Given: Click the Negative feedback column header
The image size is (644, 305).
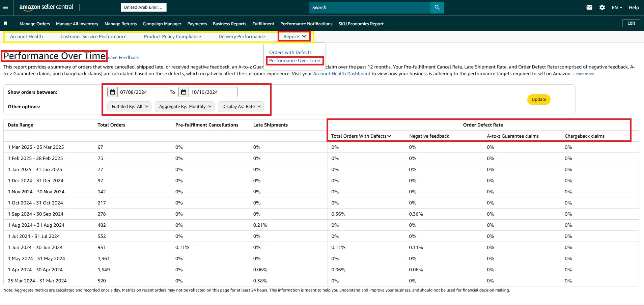Looking at the screenshot, I should pyautogui.click(x=429, y=136).
